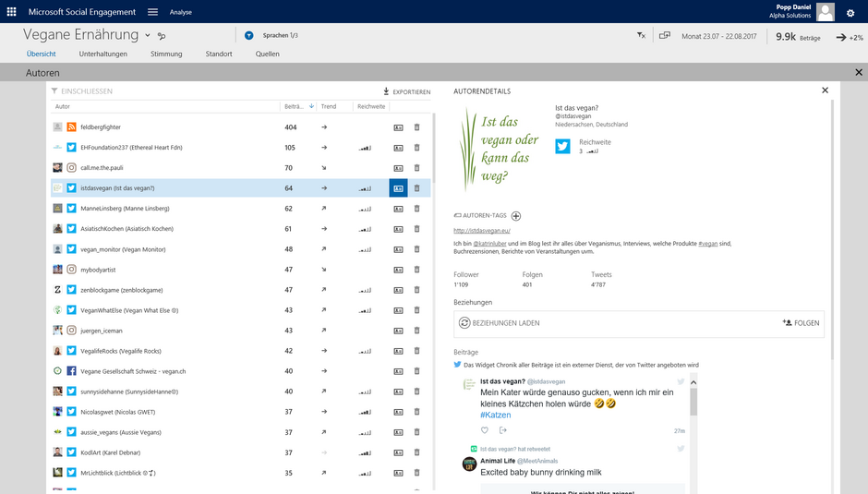Screen dimensions: 868x494
Task: Switch to the Übersicht tab
Action: [x=41, y=54]
